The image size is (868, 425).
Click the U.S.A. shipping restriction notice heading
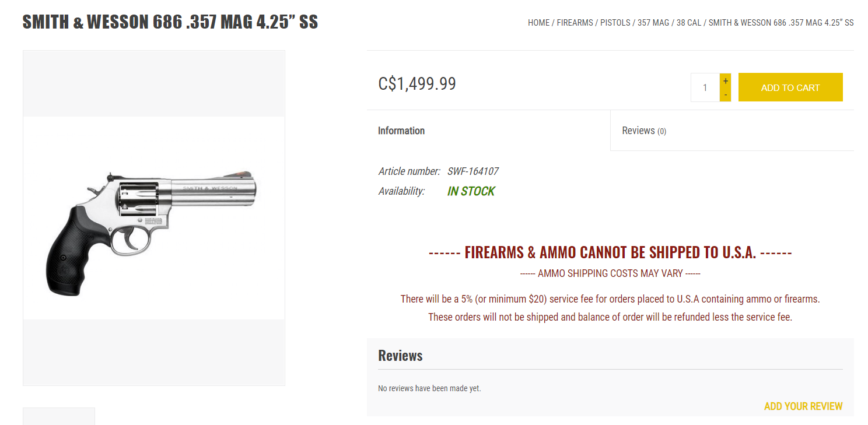pyautogui.click(x=610, y=252)
